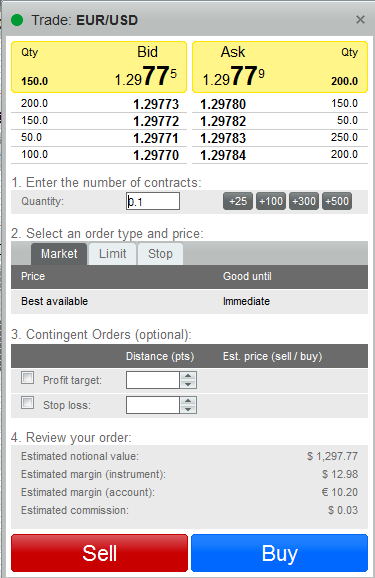Click the yellow Bid price box
This screenshot has height=578, width=375.
pos(99,67)
